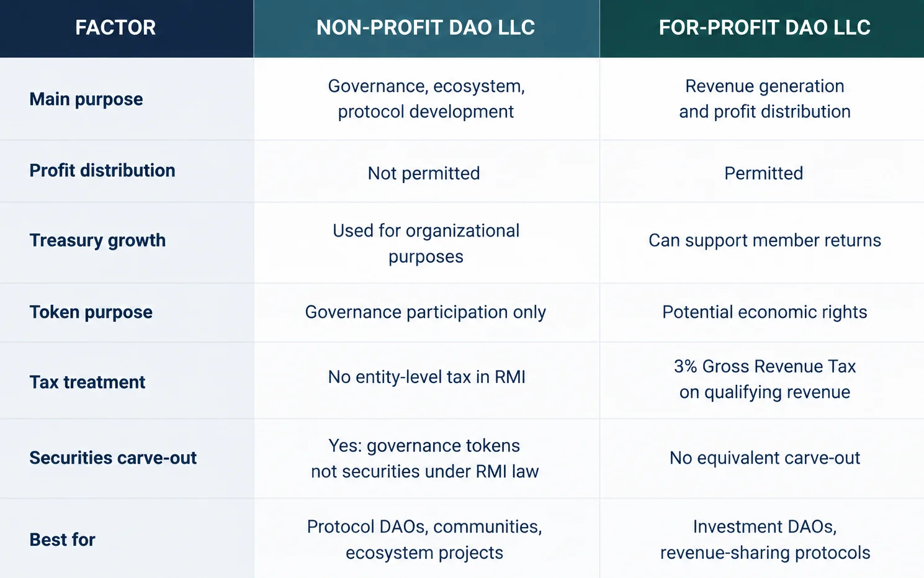924x578 pixels.
Task: Click 'Potential economic rights' cell
Action: click(x=765, y=312)
